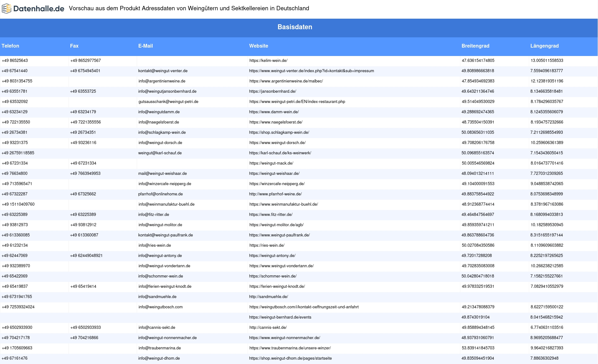Open https://weingut-bernhard.de/events link
Screen dimensions: 598x364
(280, 317)
